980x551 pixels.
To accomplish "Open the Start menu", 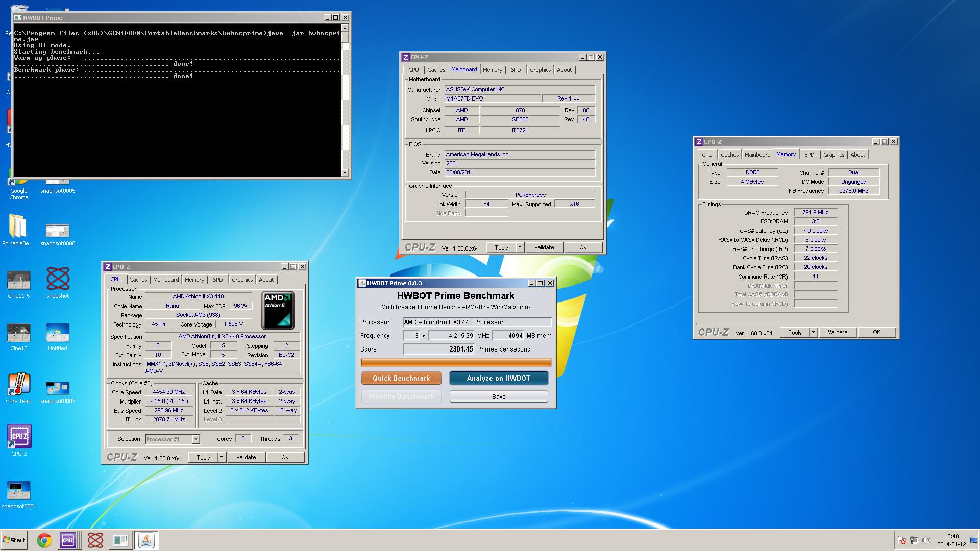I will 14,540.
